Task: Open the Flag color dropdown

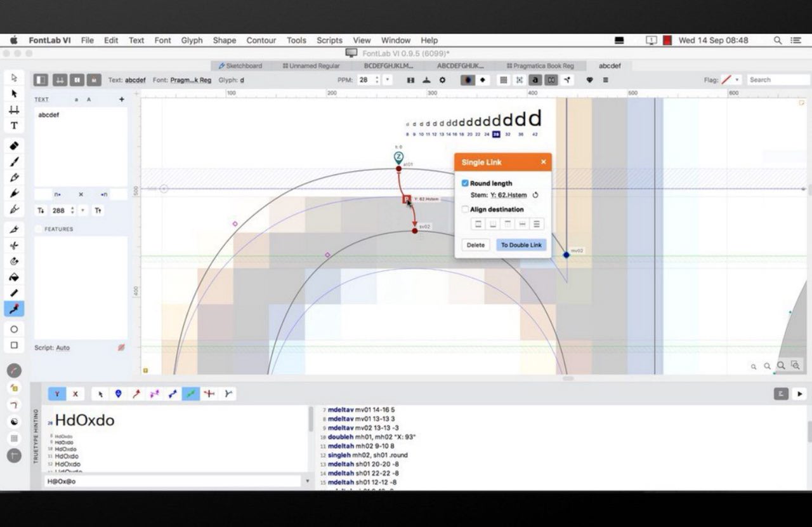Action: (737, 80)
